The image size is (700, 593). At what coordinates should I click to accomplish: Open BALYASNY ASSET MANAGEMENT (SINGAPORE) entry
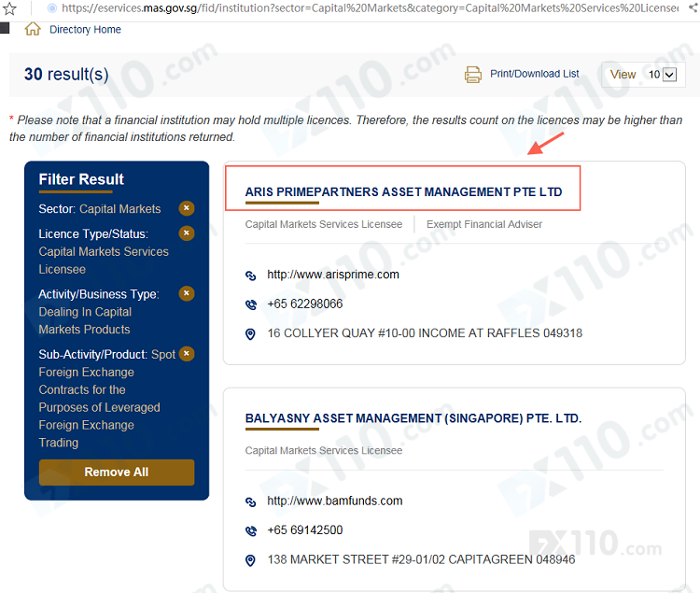tap(413, 418)
